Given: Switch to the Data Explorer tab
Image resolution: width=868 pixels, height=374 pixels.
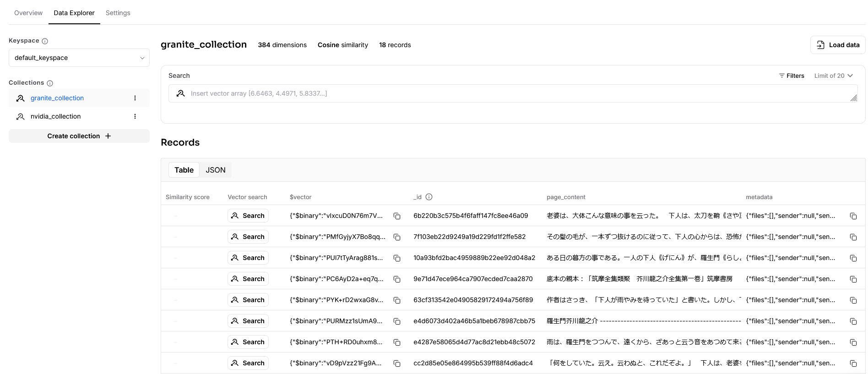Looking at the screenshot, I should tap(74, 13).
